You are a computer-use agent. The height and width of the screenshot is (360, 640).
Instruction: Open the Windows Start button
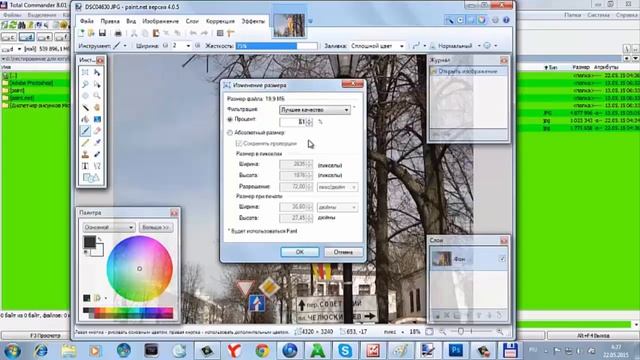tap(12, 351)
